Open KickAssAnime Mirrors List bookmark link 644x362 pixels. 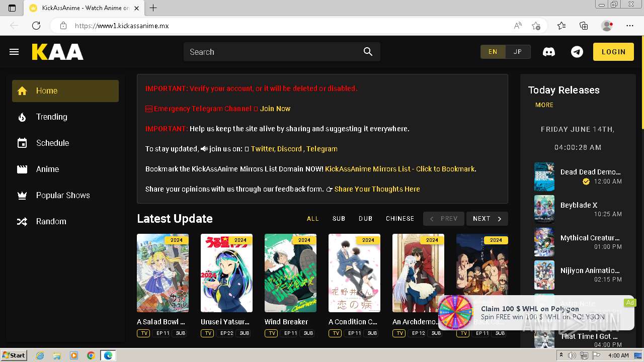click(x=399, y=169)
